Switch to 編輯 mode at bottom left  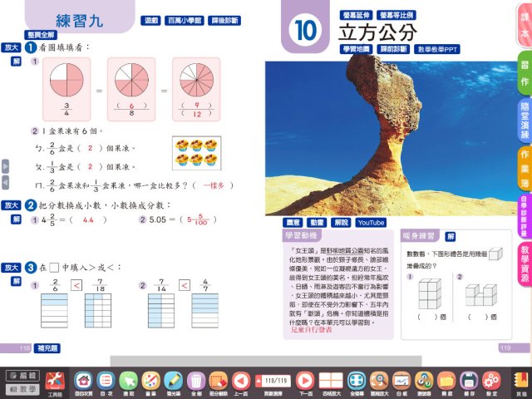(x=22, y=374)
